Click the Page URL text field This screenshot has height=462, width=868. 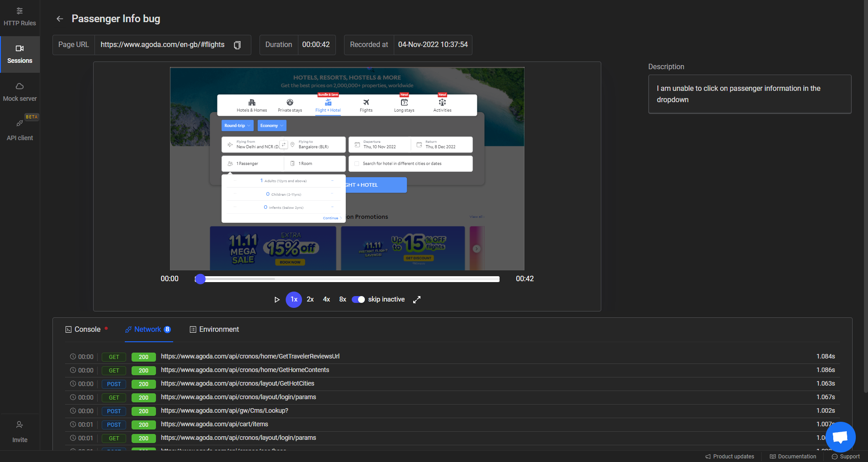coord(163,45)
